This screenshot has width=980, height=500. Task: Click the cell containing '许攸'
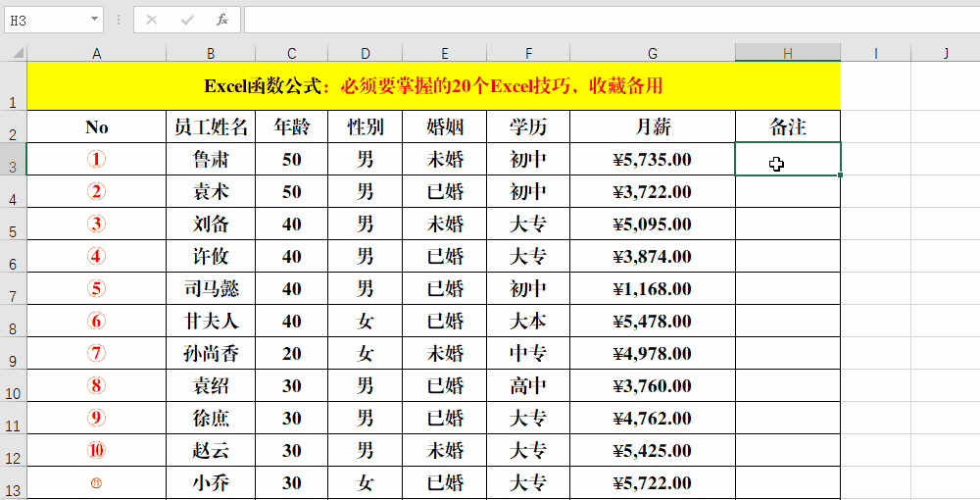click(x=211, y=256)
